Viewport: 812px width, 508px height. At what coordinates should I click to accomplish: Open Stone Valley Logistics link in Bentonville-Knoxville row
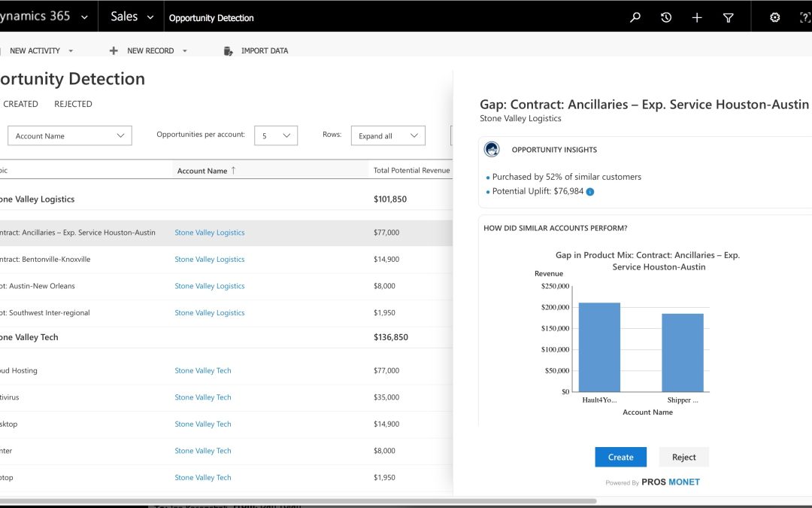(209, 259)
